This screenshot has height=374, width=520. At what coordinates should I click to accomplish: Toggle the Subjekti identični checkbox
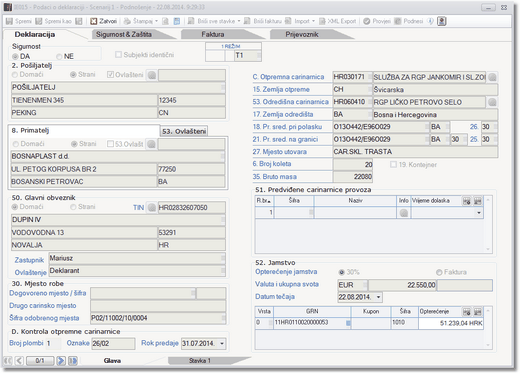118,54
